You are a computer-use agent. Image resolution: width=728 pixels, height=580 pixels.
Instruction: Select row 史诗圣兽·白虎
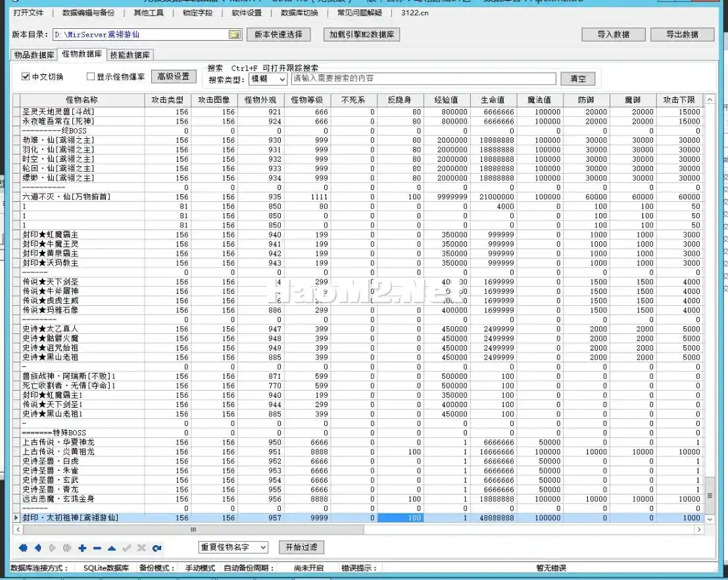(358, 461)
